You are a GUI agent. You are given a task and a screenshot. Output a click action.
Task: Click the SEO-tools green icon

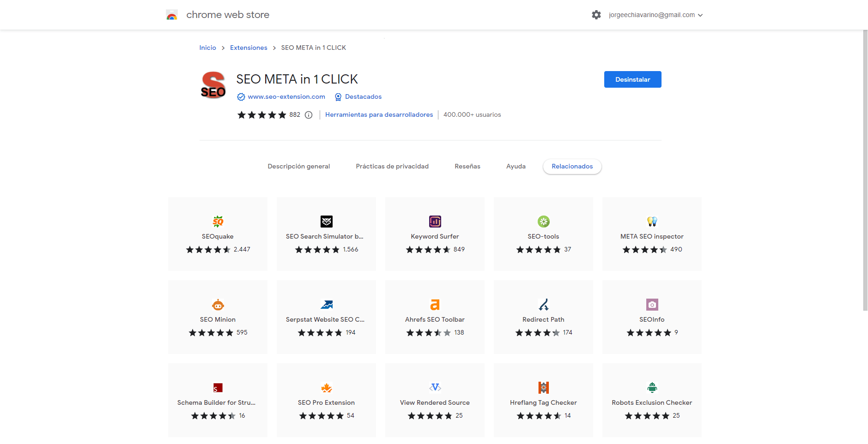coord(544,222)
